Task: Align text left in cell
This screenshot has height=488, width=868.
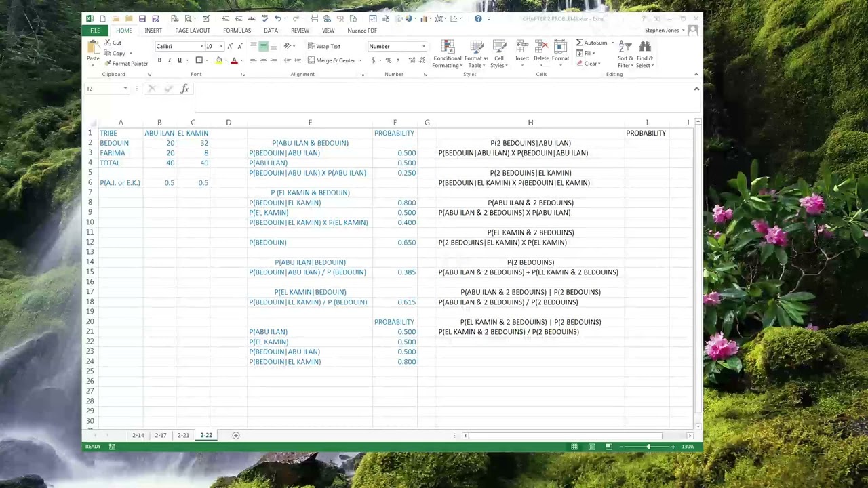Action: pos(253,60)
